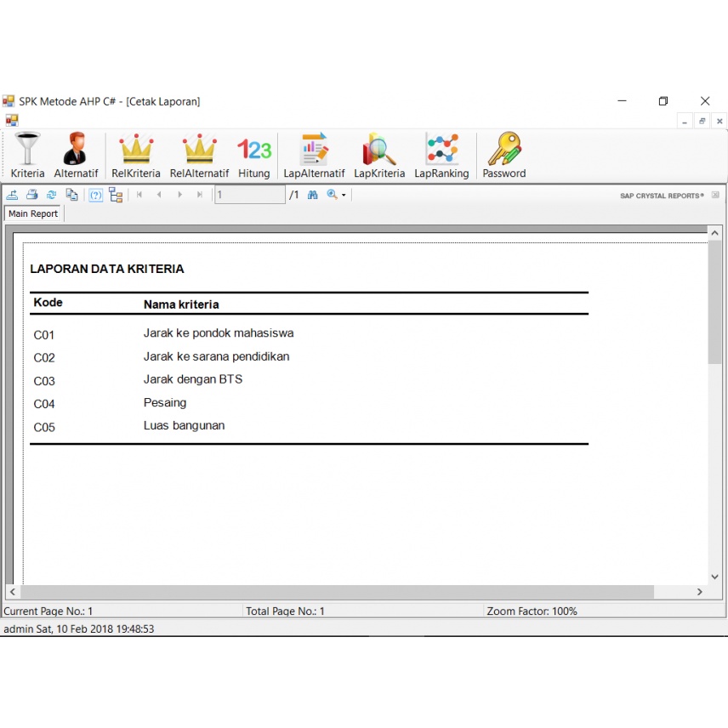The image size is (728, 728).
Task: Click 'Luas bangunan' row text
Action: 184,426
